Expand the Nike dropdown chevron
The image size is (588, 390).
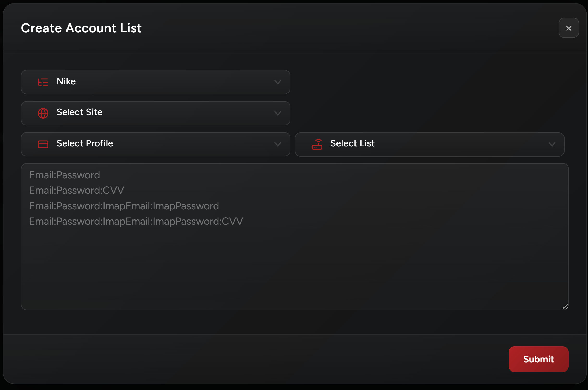tap(278, 82)
